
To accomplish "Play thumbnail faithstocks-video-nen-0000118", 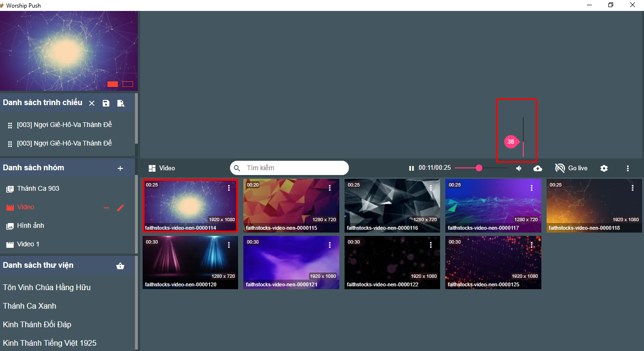I will pos(594,205).
